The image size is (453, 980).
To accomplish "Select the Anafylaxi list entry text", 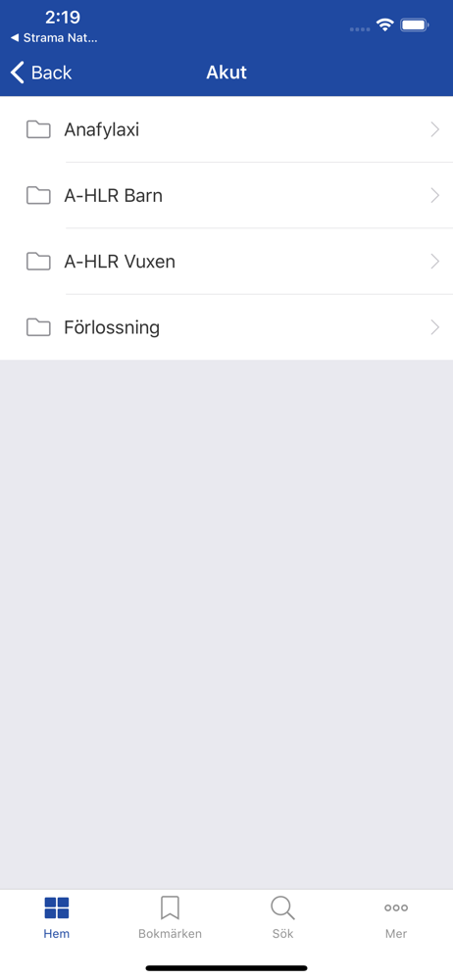I will point(101,130).
